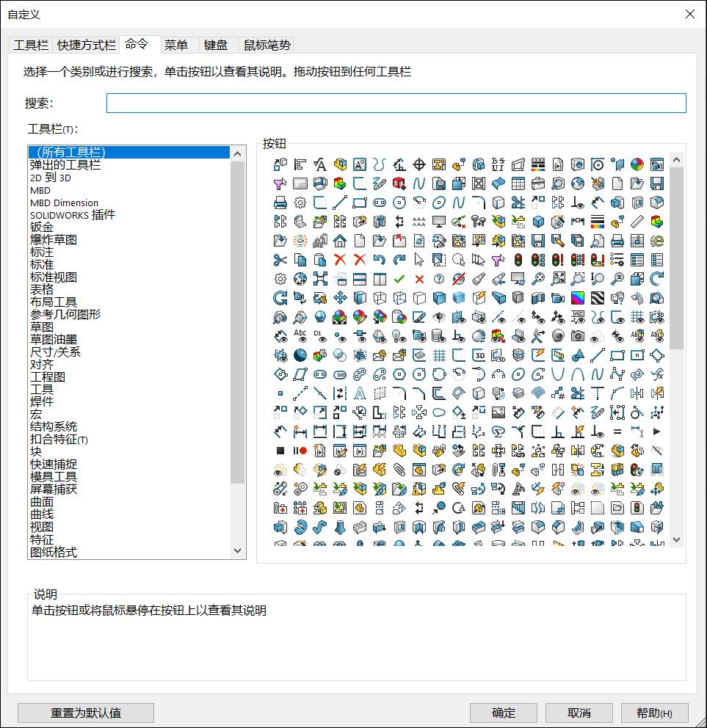Image resolution: width=707 pixels, height=728 pixels.
Task: Click the Home house icon
Action: (x=340, y=241)
